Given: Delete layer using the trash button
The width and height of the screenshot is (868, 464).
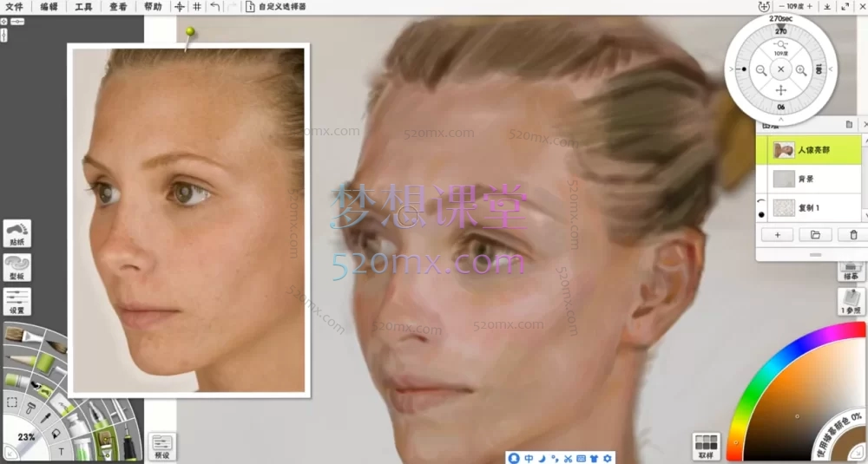Looking at the screenshot, I should point(853,235).
